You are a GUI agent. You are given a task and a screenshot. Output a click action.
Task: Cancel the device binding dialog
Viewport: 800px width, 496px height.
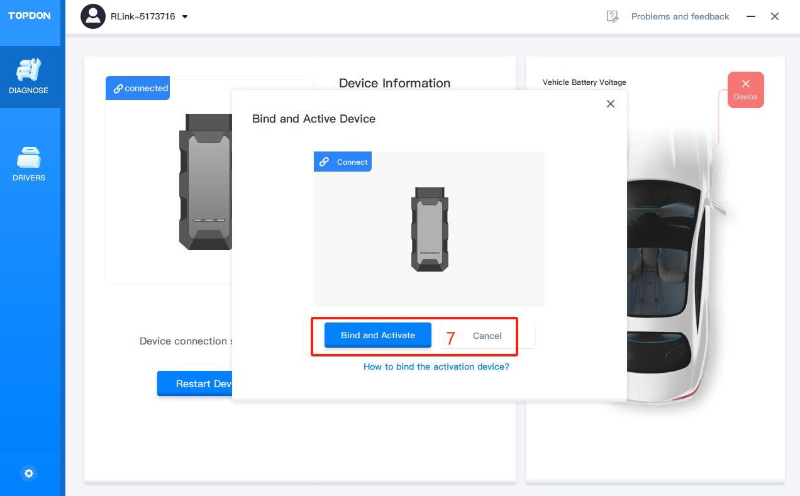point(487,336)
